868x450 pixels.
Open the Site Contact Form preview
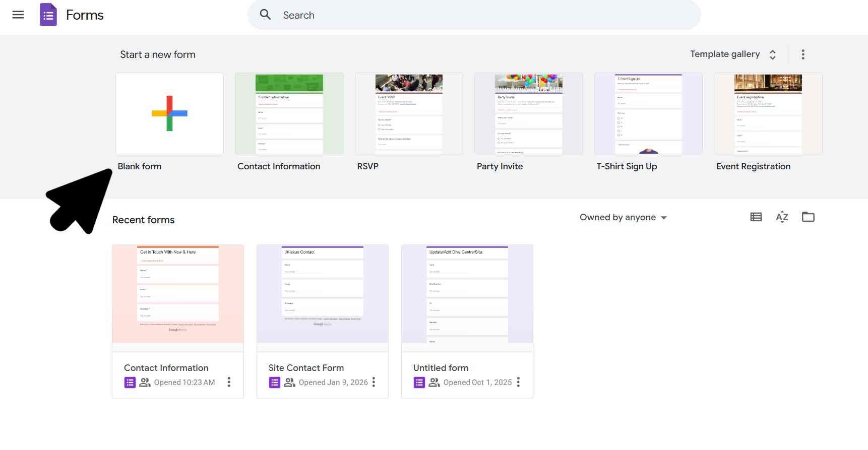tap(323, 294)
